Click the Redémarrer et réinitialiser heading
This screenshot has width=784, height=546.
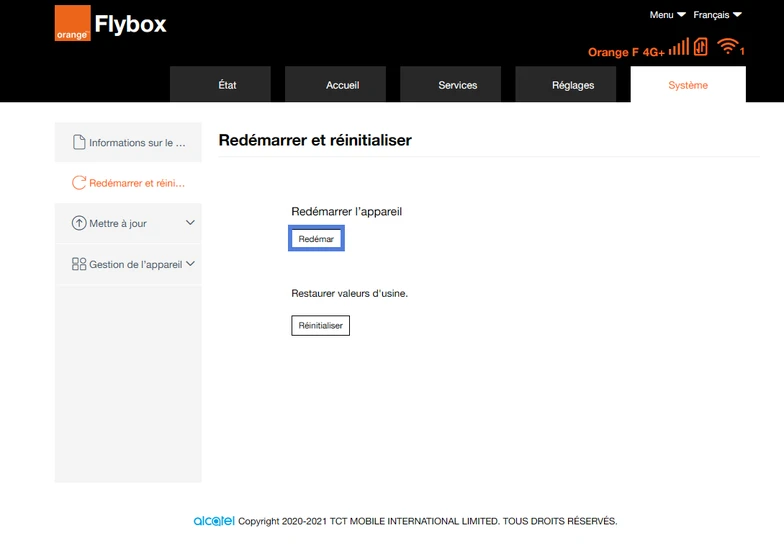tap(315, 140)
